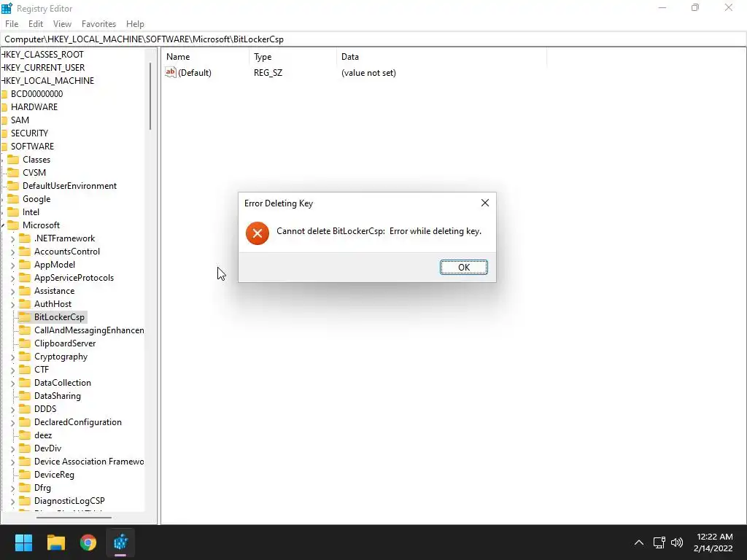The image size is (747, 560).
Task: Select the BCD00000000 key
Action: [36, 94]
